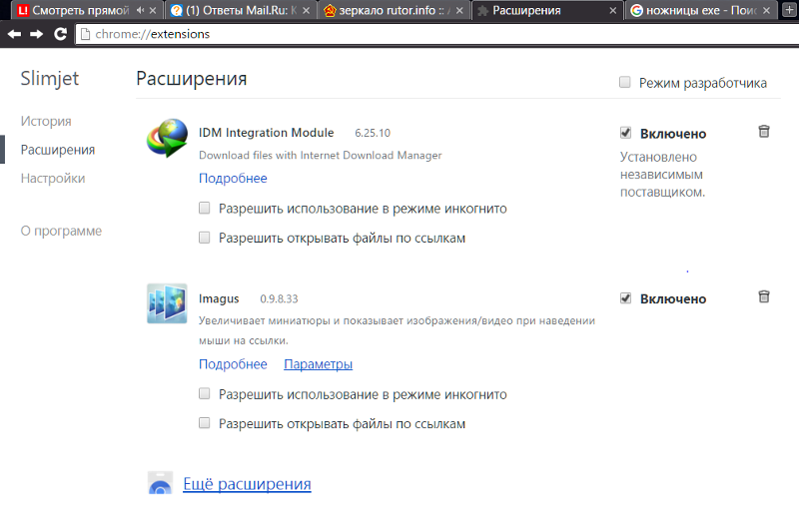Switch to ножницы exe search tab
799x532 pixels.
coord(701,10)
